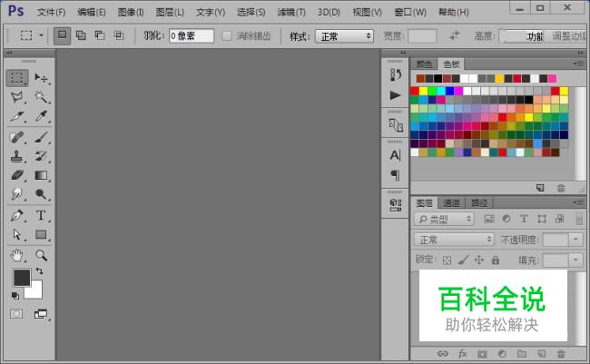
Task: Click the 调整边缘 refine edge button
Action: [566, 36]
